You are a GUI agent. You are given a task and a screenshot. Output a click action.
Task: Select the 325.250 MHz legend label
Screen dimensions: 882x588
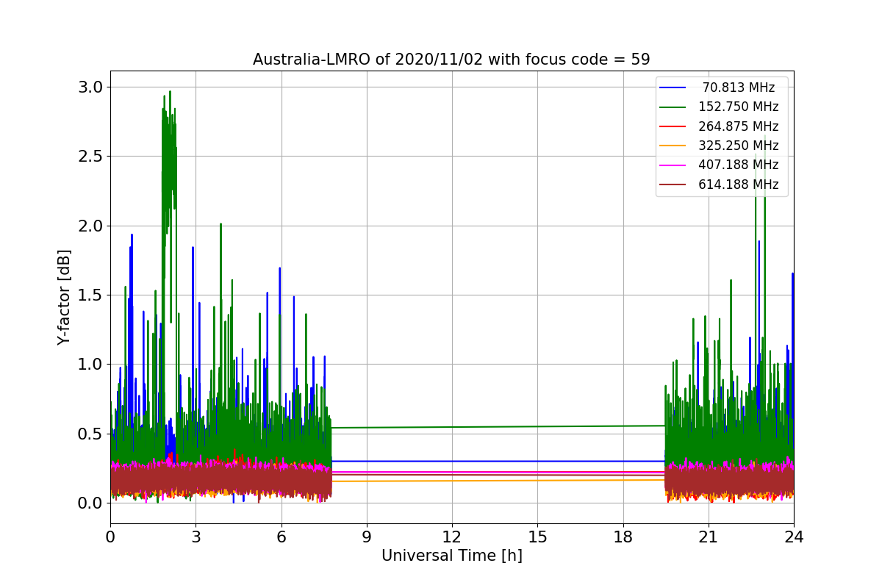pos(739,146)
